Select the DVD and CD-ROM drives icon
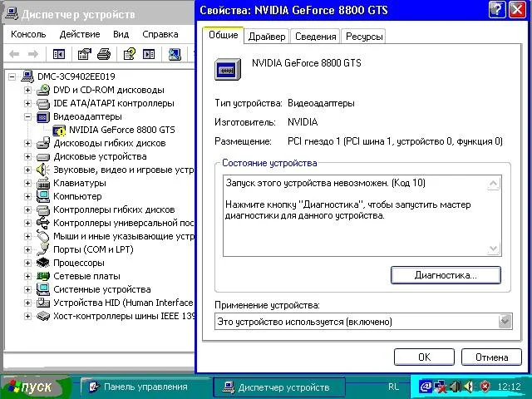The image size is (532, 399). pyautogui.click(x=43, y=90)
